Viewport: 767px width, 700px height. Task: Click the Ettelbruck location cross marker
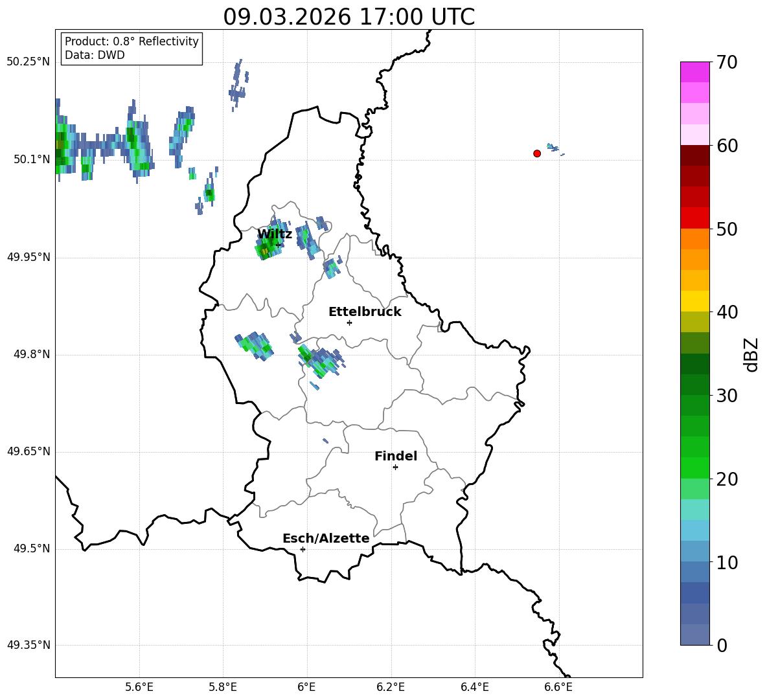tap(349, 322)
